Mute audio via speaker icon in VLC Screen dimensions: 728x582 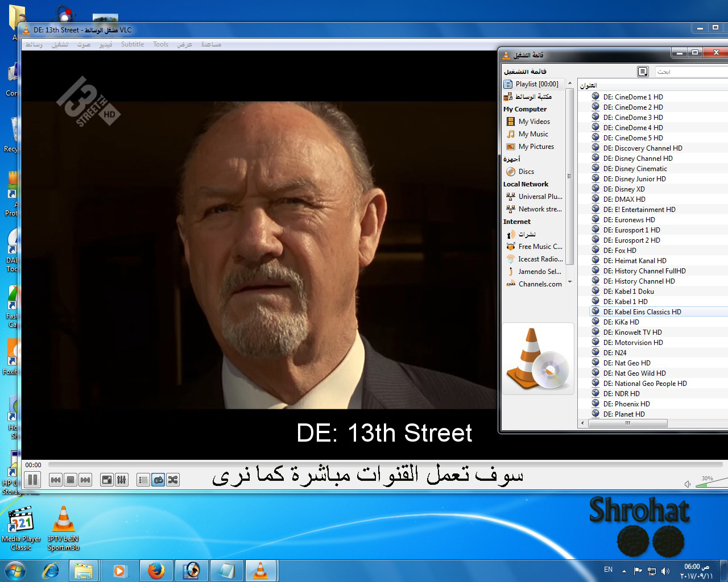[x=688, y=484]
